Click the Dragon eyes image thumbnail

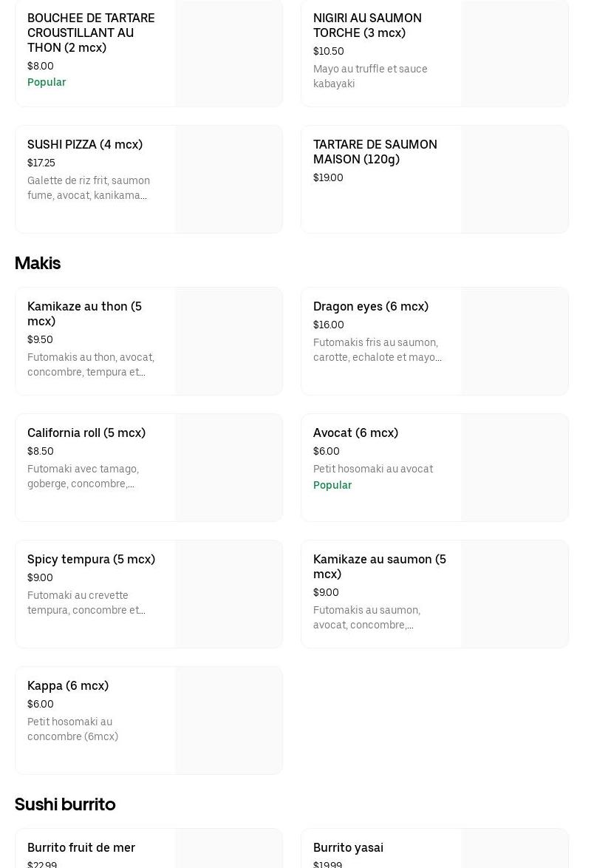(x=515, y=342)
